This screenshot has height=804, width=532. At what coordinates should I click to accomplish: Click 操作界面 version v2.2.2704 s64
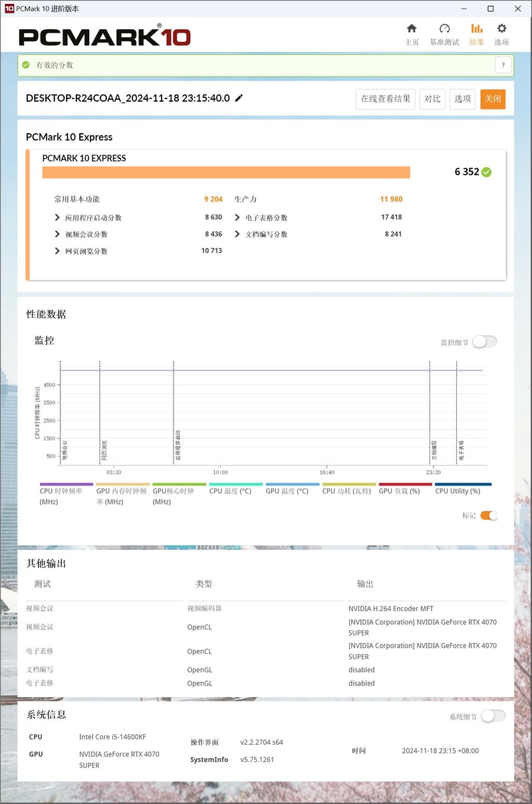pyautogui.click(x=261, y=742)
